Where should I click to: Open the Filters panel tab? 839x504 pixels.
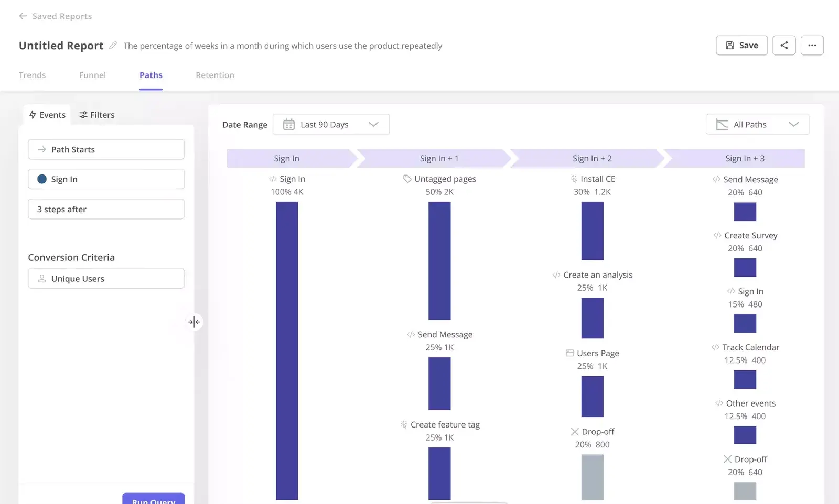pyautogui.click(x=97, y=115)
